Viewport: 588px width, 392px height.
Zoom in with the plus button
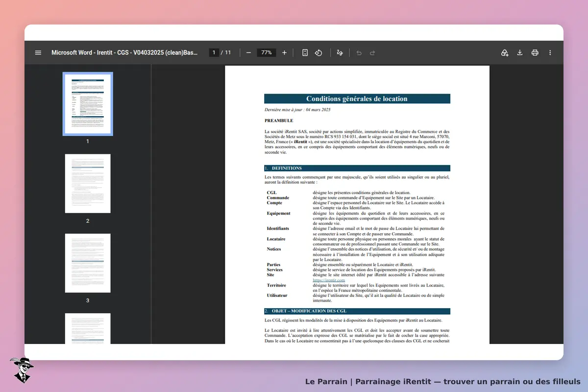pyautogui.click(x=284, y=52)
